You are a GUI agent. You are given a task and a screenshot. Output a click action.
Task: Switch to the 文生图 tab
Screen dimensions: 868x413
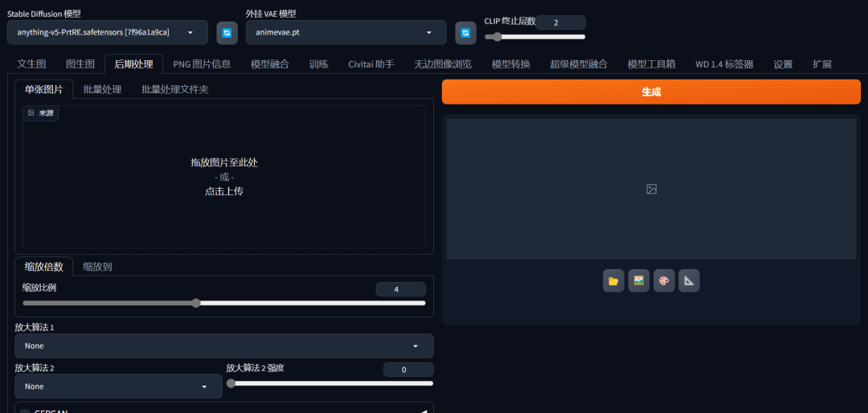31,64
